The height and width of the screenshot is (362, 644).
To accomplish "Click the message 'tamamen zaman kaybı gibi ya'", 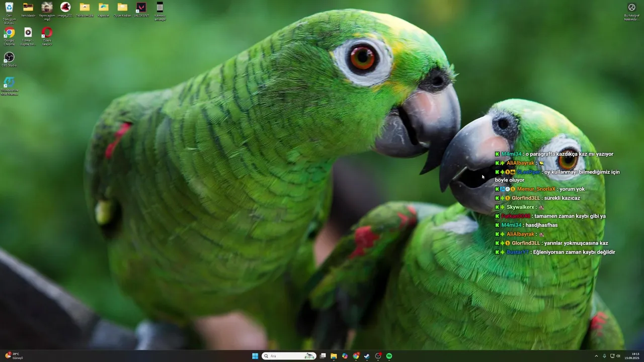I will point(570,216).
